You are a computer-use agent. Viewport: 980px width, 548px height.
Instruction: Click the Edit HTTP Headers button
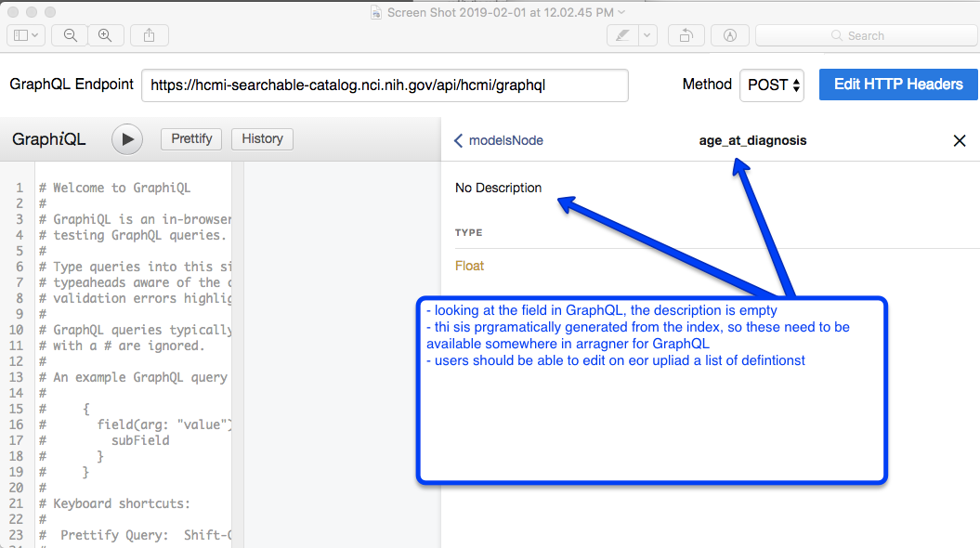pyautogui.click(x=898, y=85)
